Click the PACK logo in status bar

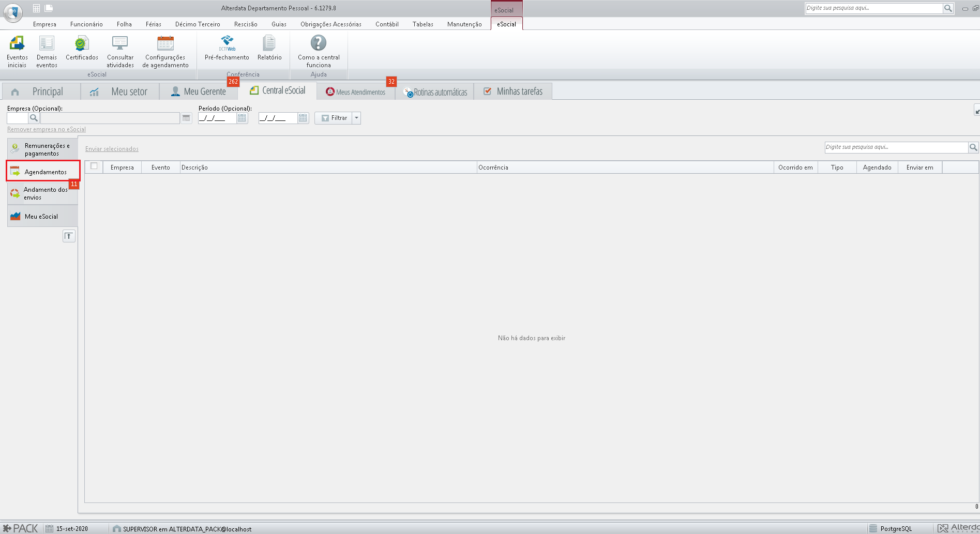(x=21, y=528)
